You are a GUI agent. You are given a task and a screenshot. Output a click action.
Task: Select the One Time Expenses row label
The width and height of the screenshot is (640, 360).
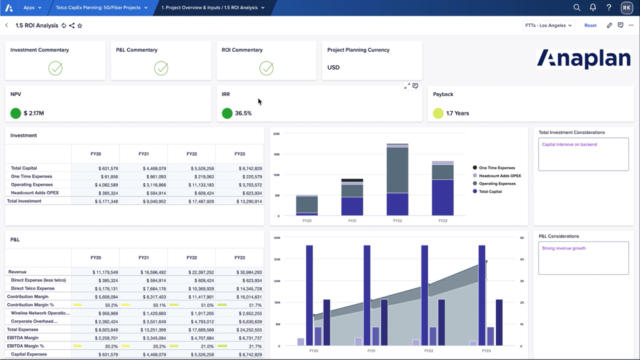[31, 176]
